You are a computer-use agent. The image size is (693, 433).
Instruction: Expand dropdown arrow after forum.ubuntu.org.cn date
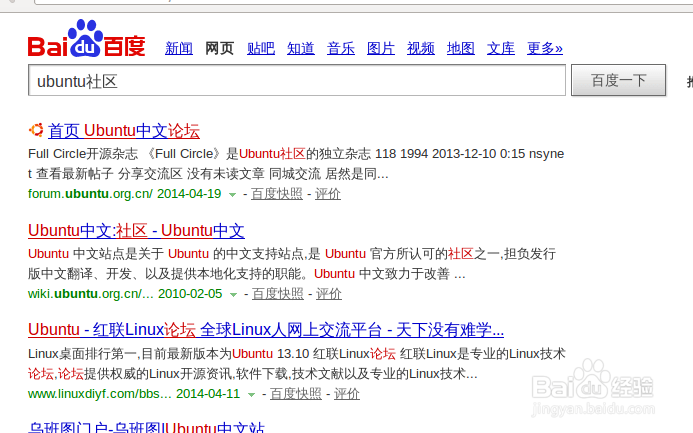click(x=232, y=194)
